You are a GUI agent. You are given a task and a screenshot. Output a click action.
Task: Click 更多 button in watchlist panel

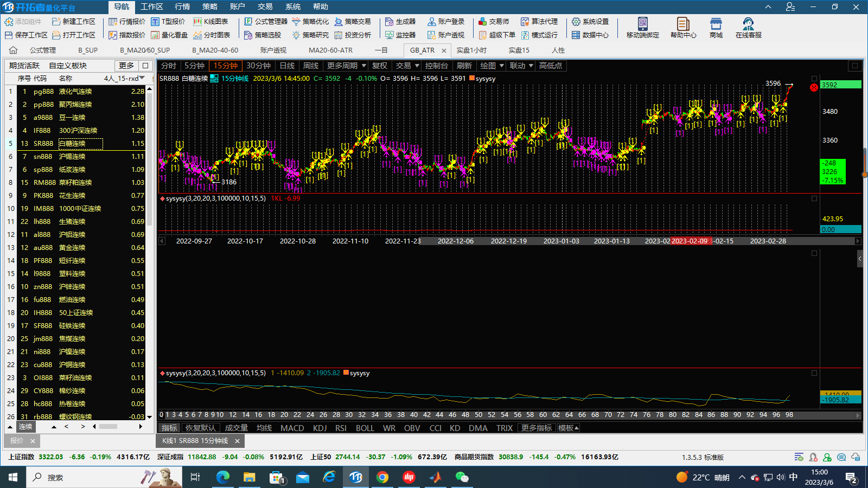coord(126,66)
